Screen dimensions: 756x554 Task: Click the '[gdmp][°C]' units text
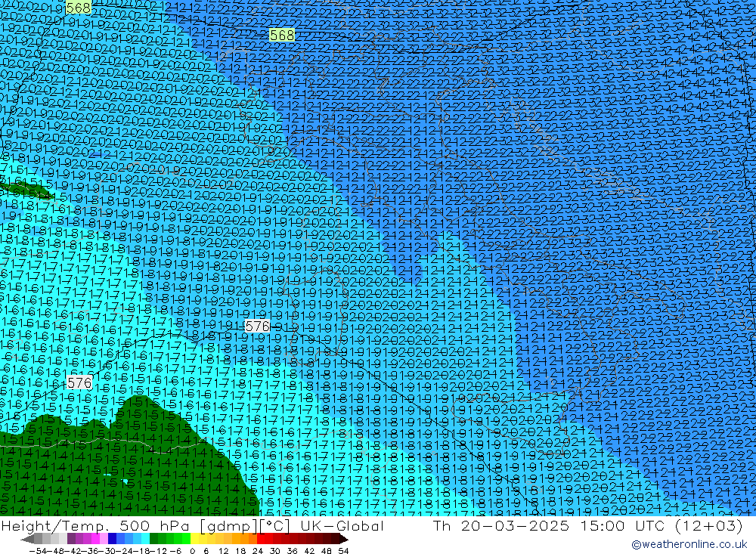click(244, 525)
